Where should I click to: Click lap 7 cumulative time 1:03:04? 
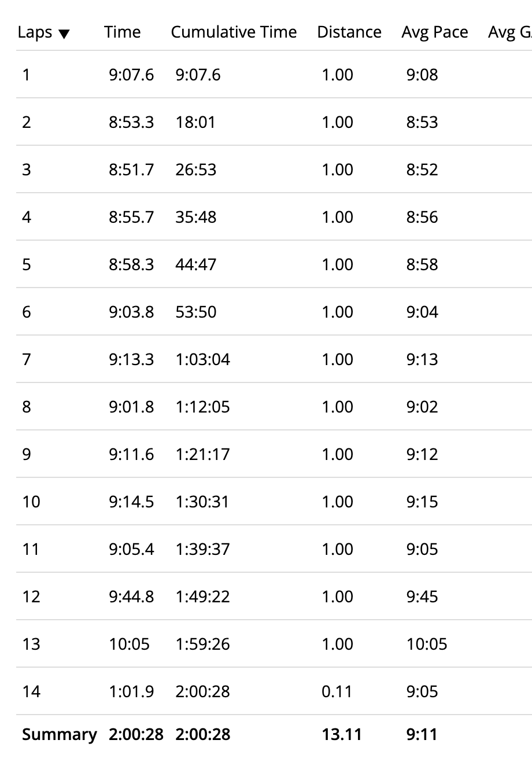[x=203, y=359]
